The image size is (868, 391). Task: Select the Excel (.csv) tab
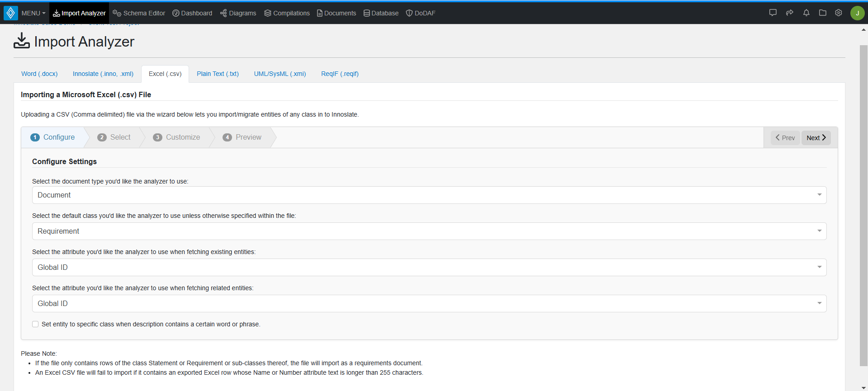165,74
